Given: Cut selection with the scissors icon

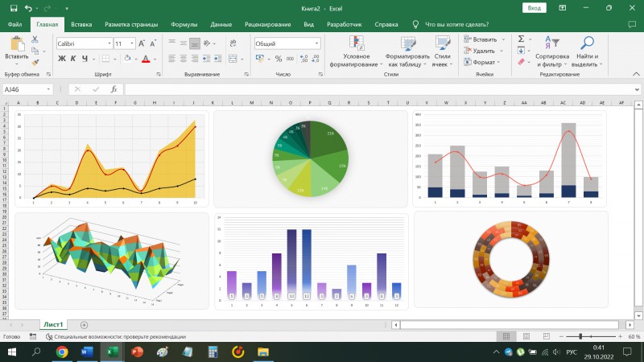Looking at the screenshot, I should [35, 39].
